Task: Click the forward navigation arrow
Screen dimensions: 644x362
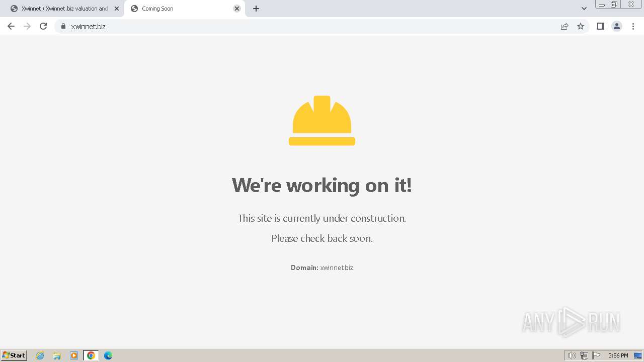Action: pos(27,26)
